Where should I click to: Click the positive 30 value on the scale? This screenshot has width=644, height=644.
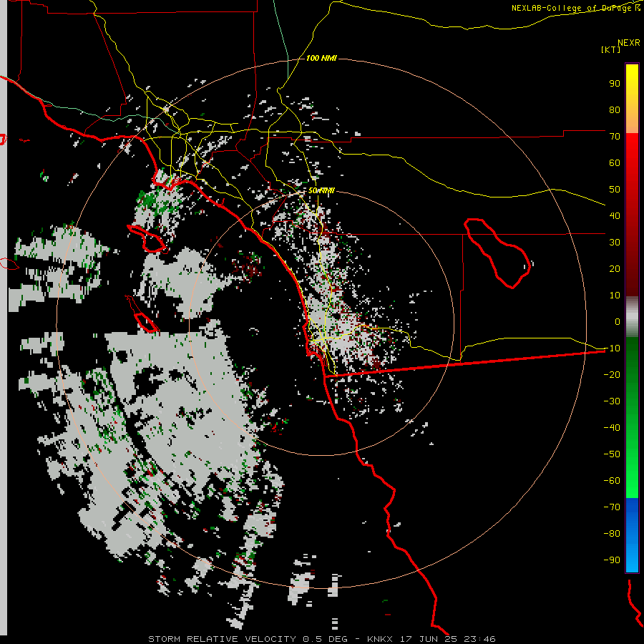point(615,243)
